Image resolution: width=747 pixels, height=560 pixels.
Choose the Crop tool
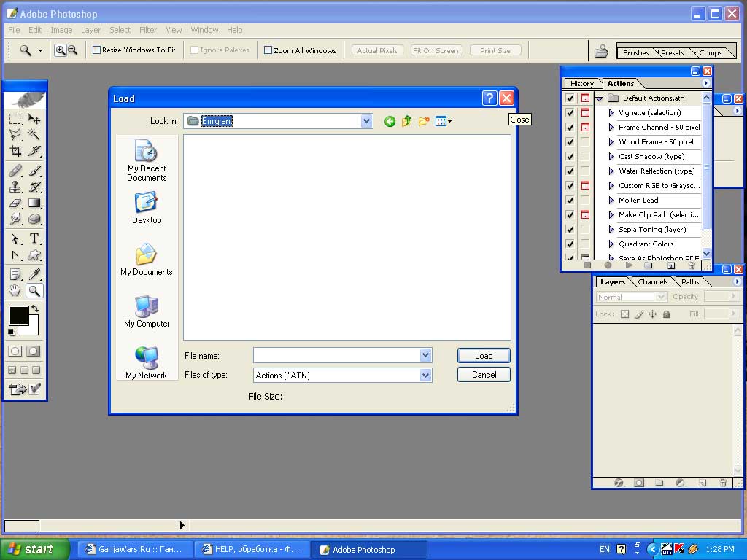pos(15,151)
